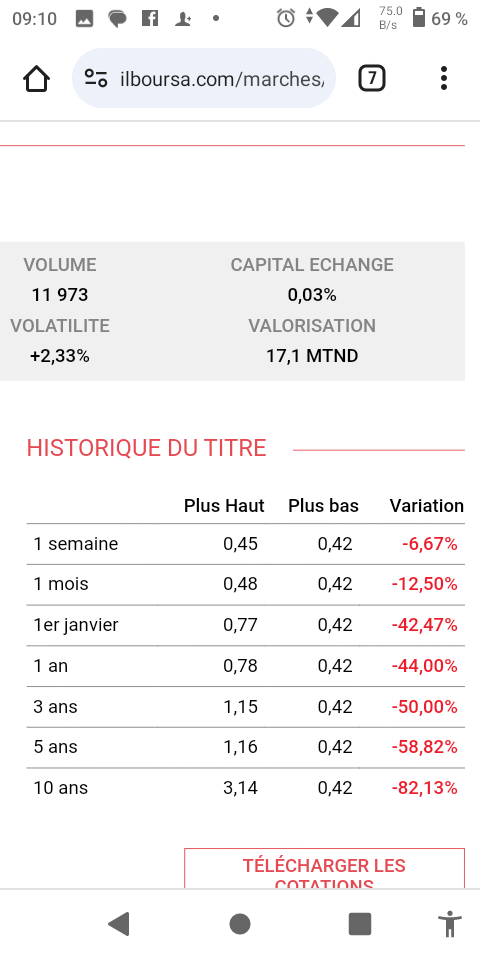The height and width of the screenshot is (960, 480).
Task: Tap the battery icon in status bar
Action: tap(419, 18)
